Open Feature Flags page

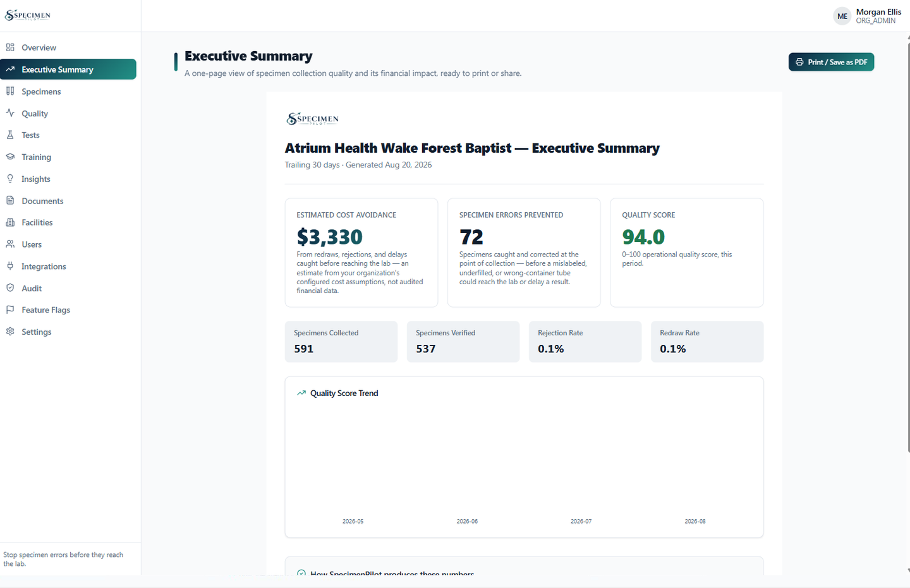68,310
